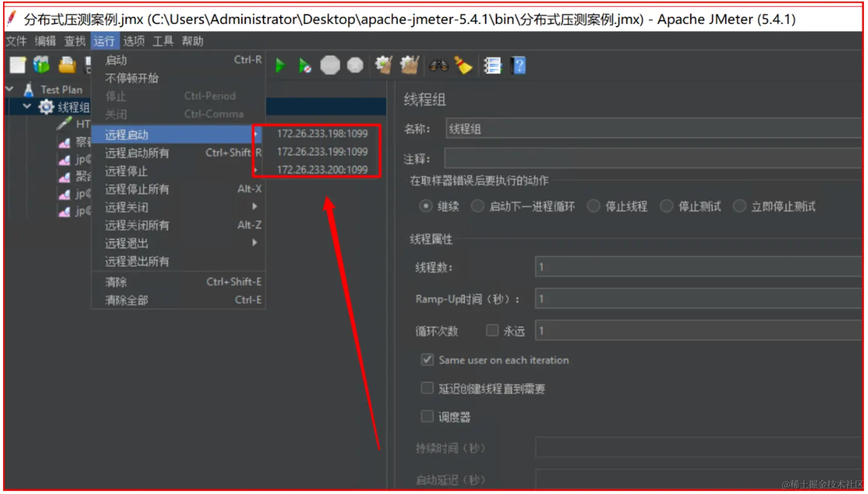Choose 远程关闭所有 menu entry
The image size is (868, 494).
[x=178, y=225]
